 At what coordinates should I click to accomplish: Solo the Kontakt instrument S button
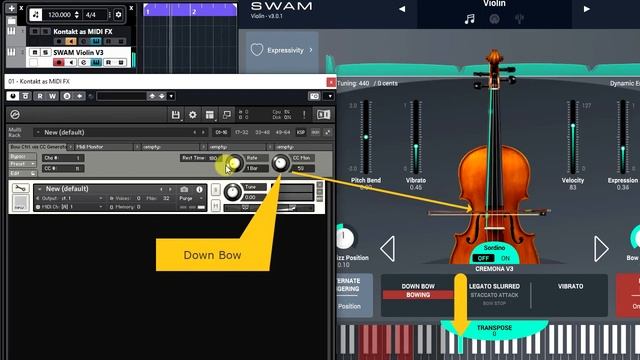[x=216, y=189]
